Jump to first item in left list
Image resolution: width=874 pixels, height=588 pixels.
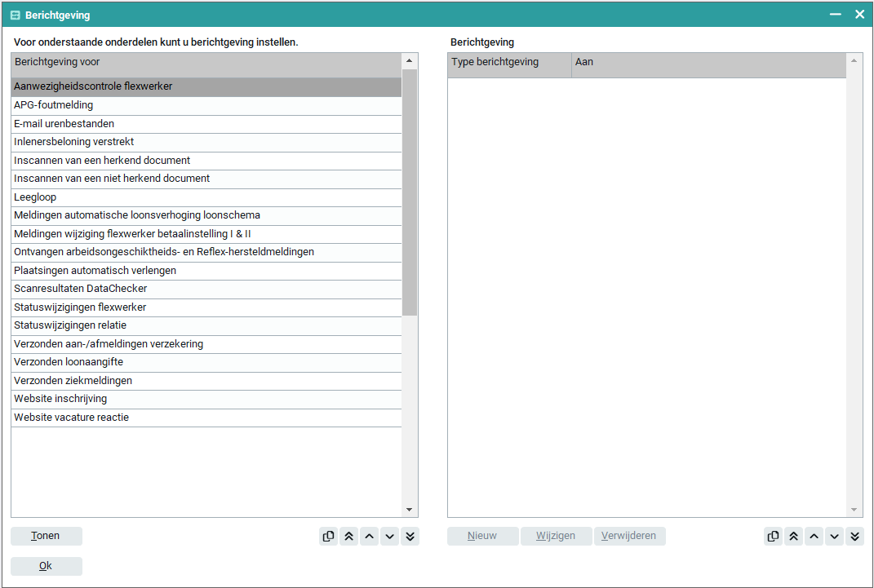pos(348,537)
